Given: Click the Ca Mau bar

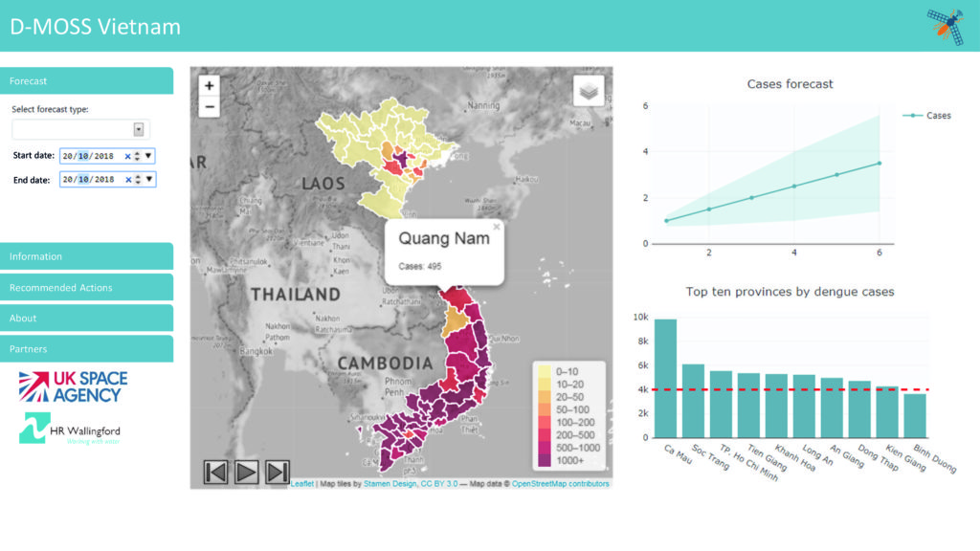Looking at the screenshot, I should 666,379.
